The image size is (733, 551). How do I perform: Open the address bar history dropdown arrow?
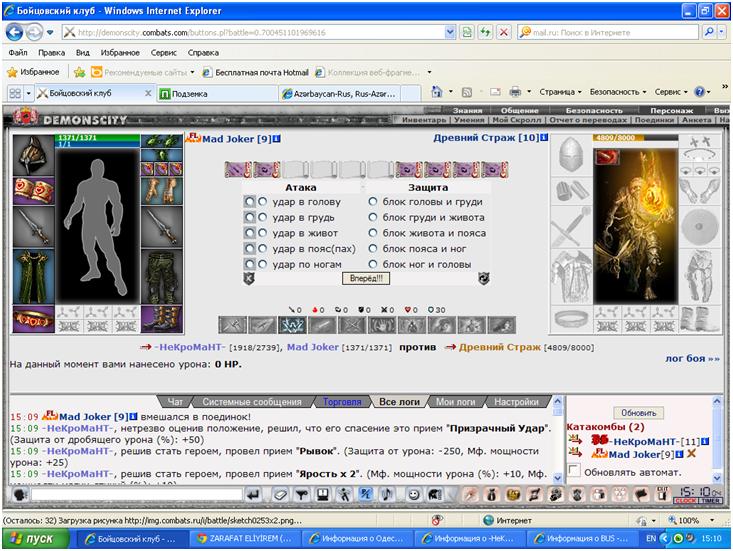pyautogui.click(x=450, y=32)
